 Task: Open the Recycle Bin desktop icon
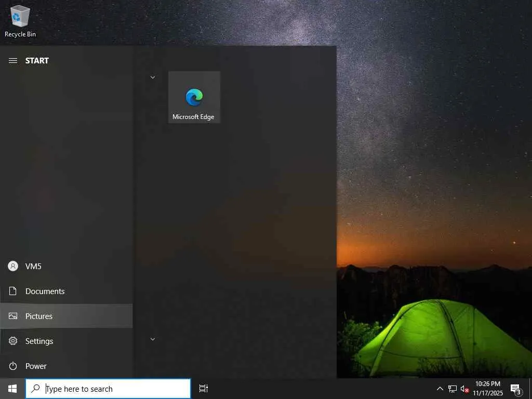click(x=20, y=21)
